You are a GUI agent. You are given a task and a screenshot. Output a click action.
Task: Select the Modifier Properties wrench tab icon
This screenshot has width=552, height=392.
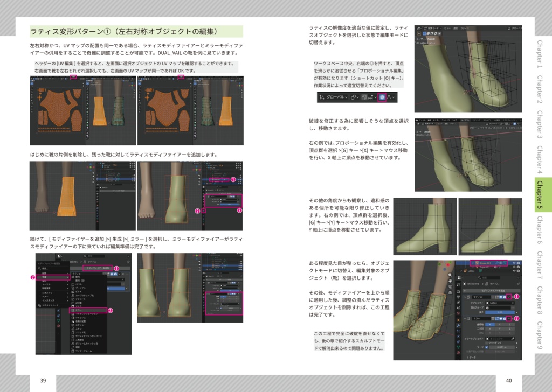[459, 326]
